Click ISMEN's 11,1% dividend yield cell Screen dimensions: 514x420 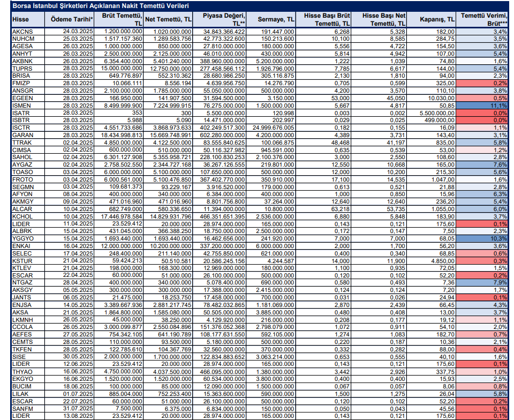[x=482, y=106]
